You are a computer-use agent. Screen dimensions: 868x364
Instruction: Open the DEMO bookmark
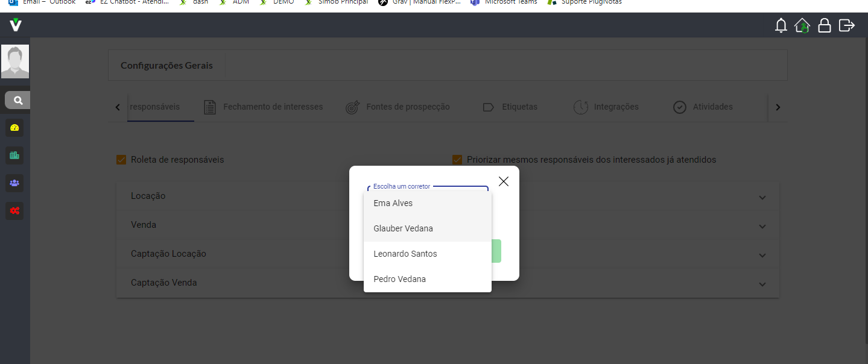(277, 2)
